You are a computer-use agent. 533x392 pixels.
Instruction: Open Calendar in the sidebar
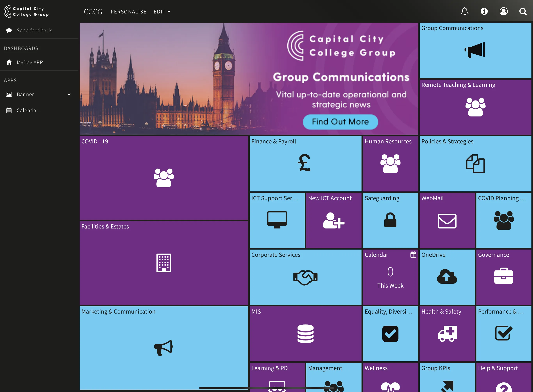pyautogui.click(x=27, y=110)
